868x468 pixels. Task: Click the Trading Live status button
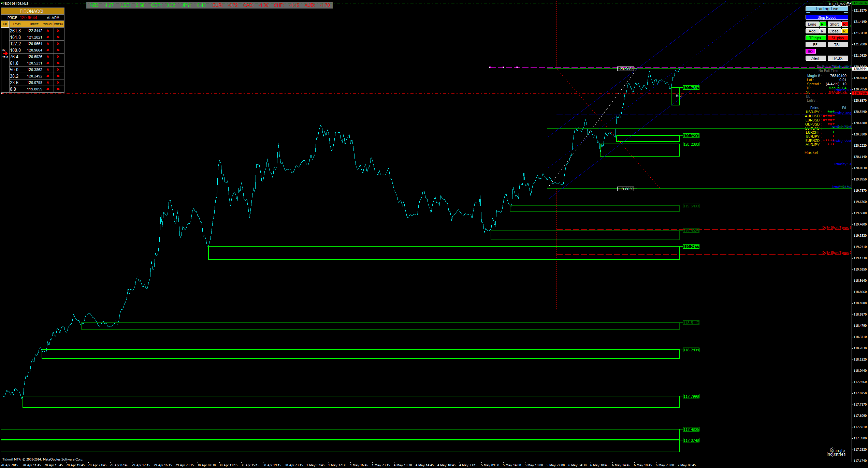click(826, 9)
